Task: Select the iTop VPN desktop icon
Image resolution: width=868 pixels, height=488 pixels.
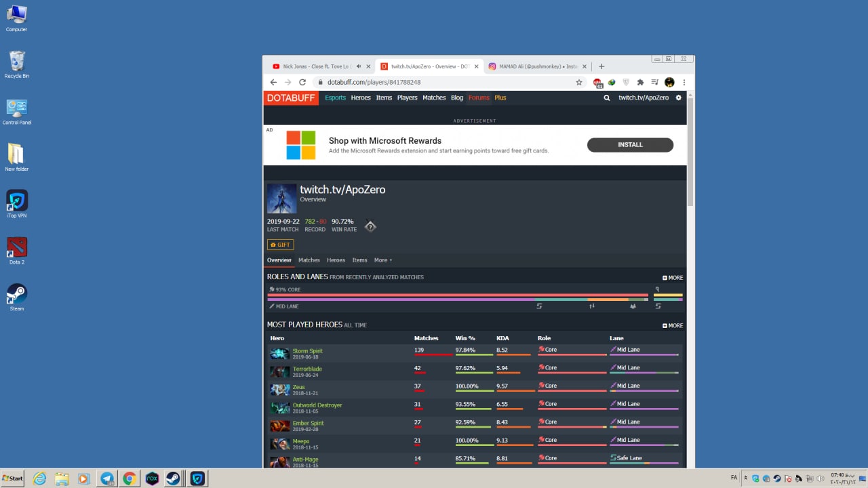Action: point(16,204)
